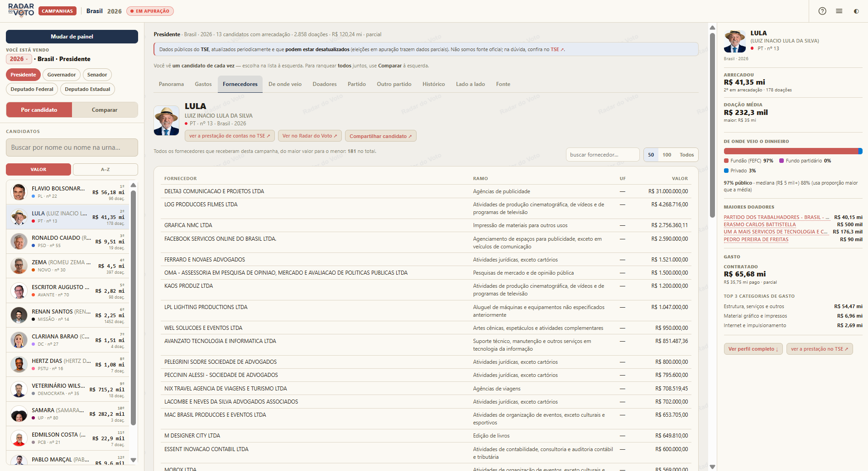Open the Panorama tab
The height and width of the screenshot is (471, 868).
171,84
